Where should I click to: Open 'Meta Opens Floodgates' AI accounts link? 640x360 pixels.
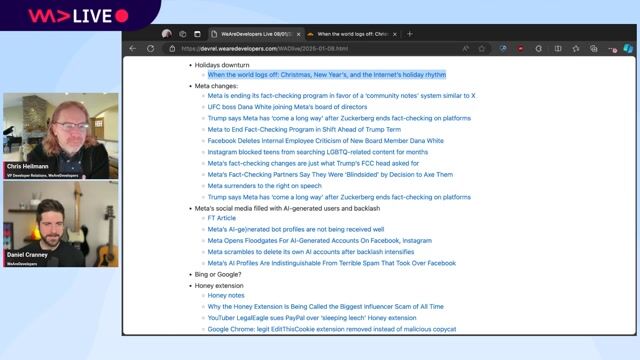[x=320, y=241]
